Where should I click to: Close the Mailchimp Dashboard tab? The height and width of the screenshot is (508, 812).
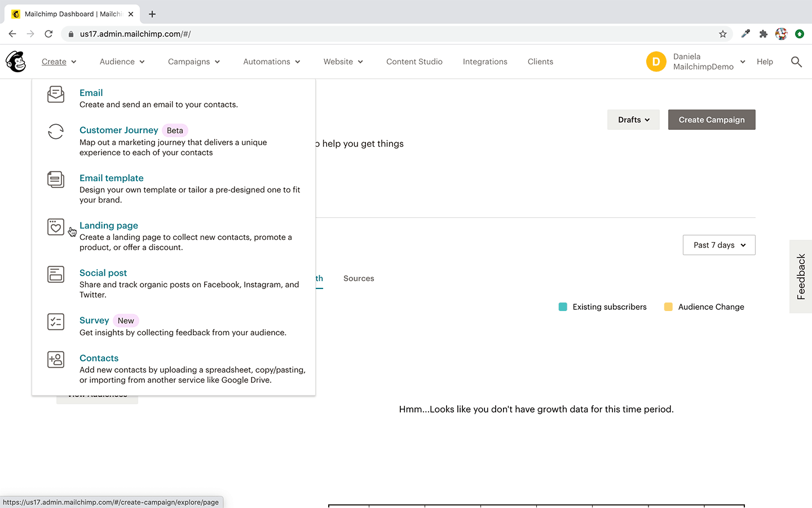(131, 14)
